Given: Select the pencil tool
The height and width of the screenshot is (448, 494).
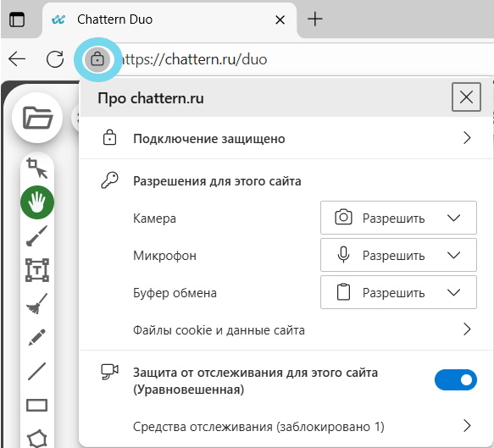Looking at the screenshot, I should (37, 337).
